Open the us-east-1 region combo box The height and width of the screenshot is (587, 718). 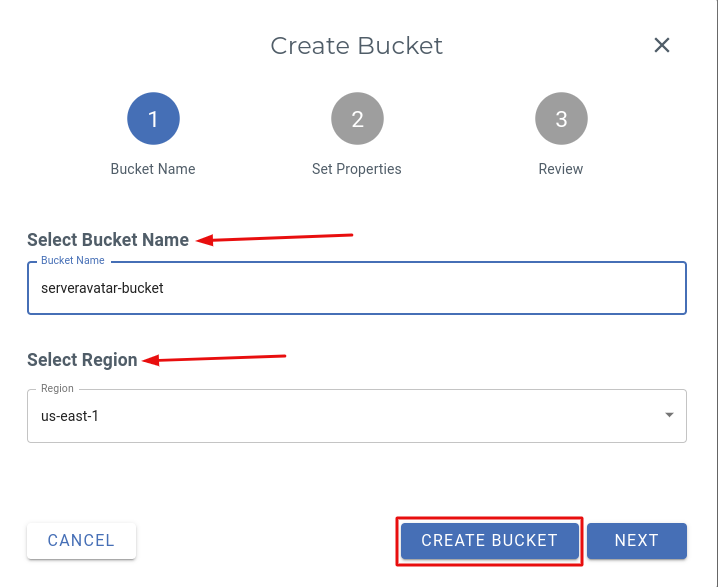pos(340,415)
